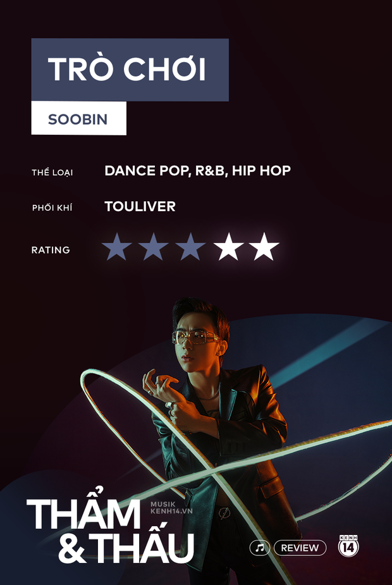Select the fourth white rating star
Image resolution: width=392 pixels, height=585 pixels.
[x=228, y=247]
